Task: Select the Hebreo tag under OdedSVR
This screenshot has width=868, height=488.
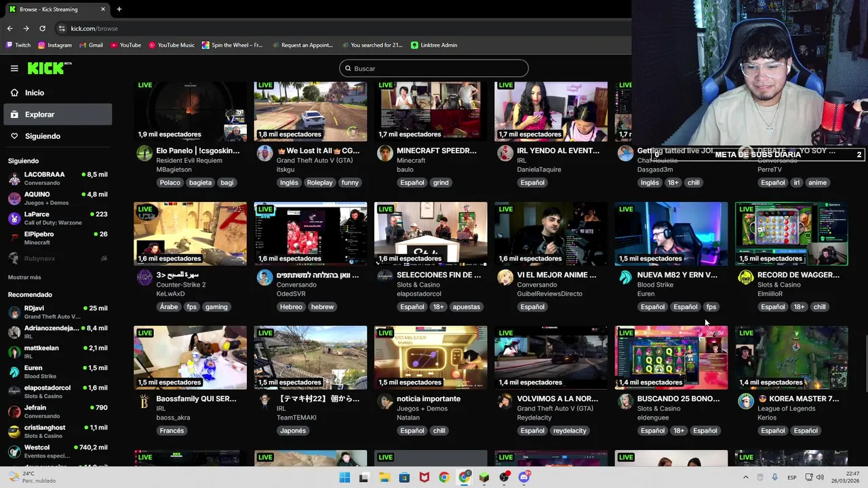Action: [291, 307]
